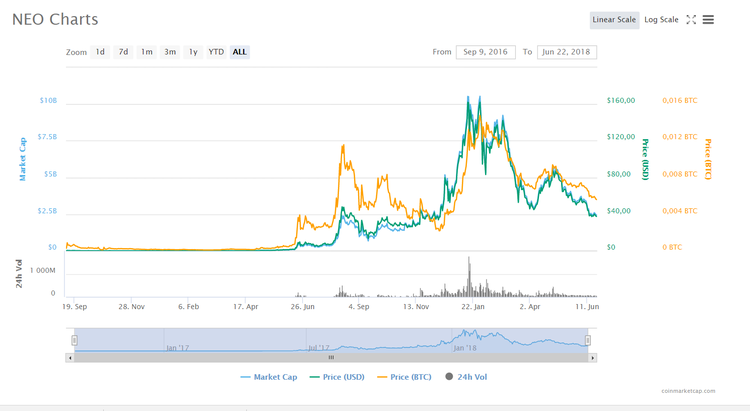Viewport: 750px width, 411px height.
Task: Grab the right navigator range handle
Action: [x=588, y=340]
